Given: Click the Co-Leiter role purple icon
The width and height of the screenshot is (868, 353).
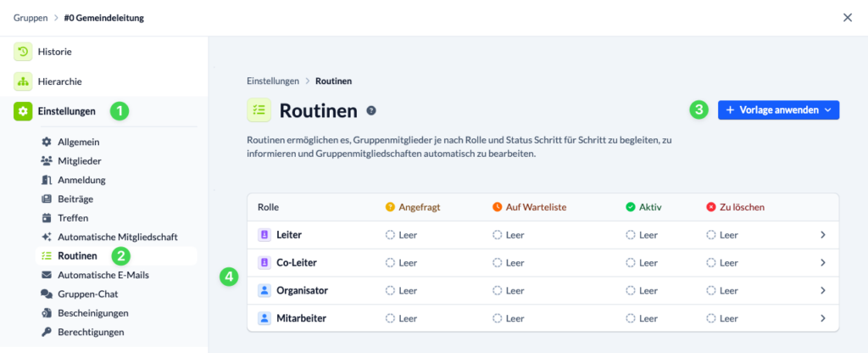Looking at the screenshot, I should tap(264, 263).
